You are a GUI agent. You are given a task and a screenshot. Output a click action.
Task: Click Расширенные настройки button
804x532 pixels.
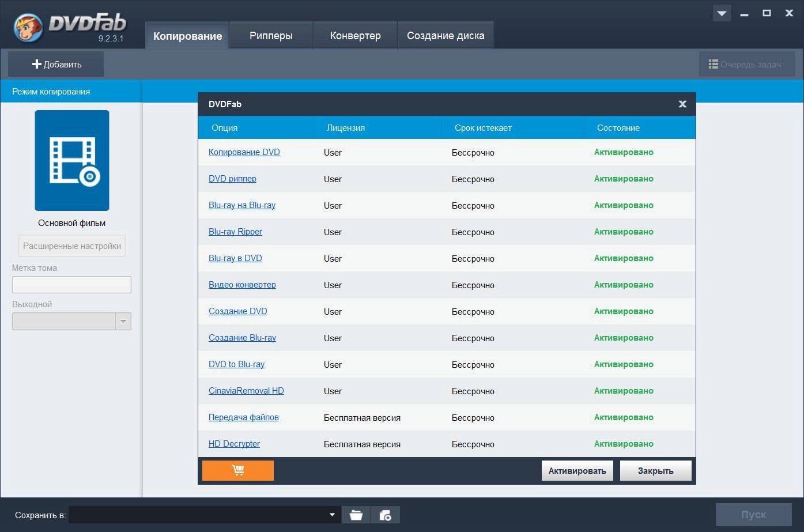[72, 246]
